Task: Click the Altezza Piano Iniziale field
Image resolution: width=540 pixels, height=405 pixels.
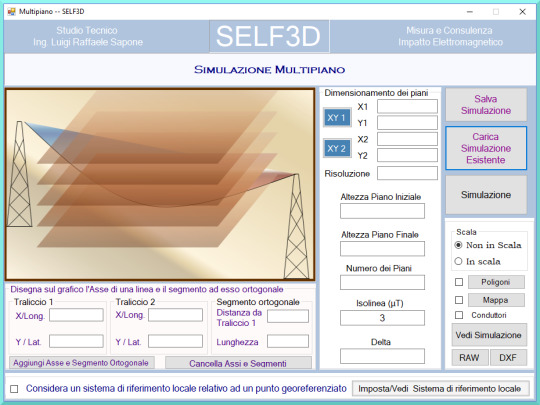Action: coord(382,211)
